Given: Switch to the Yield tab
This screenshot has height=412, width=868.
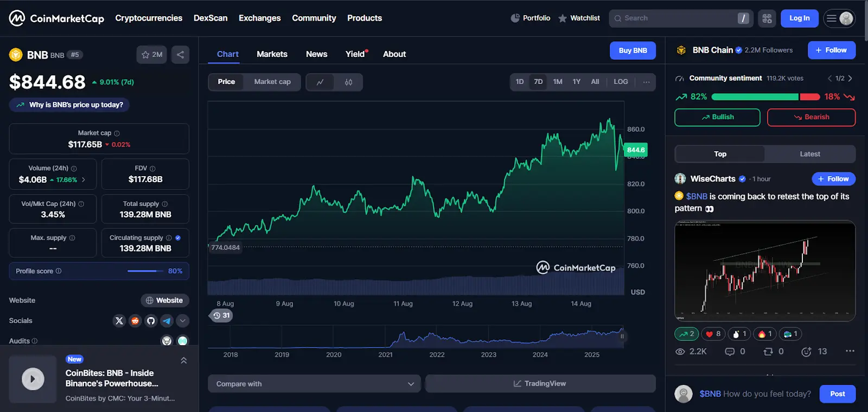Looking at the screenshot, I should click(x=356, y=54).
